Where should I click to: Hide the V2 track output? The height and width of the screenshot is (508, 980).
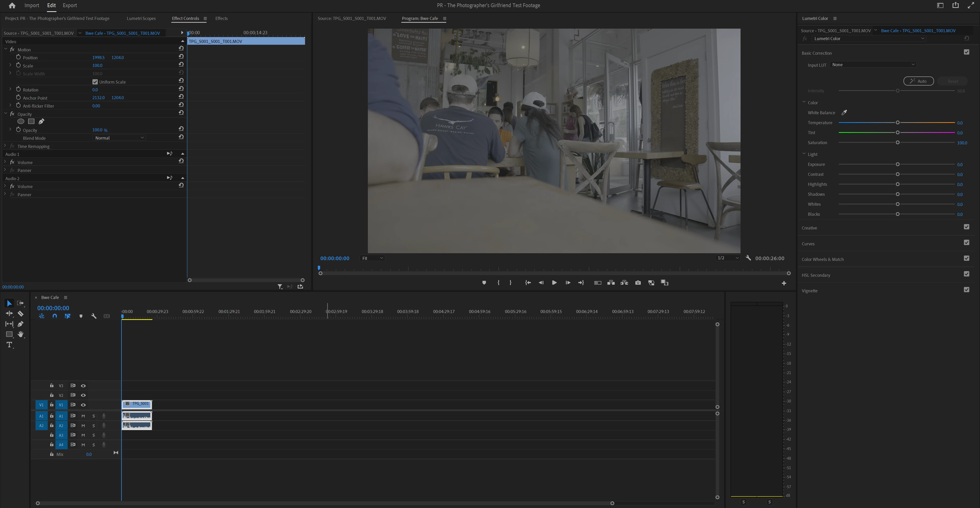(x=83, y=395)
